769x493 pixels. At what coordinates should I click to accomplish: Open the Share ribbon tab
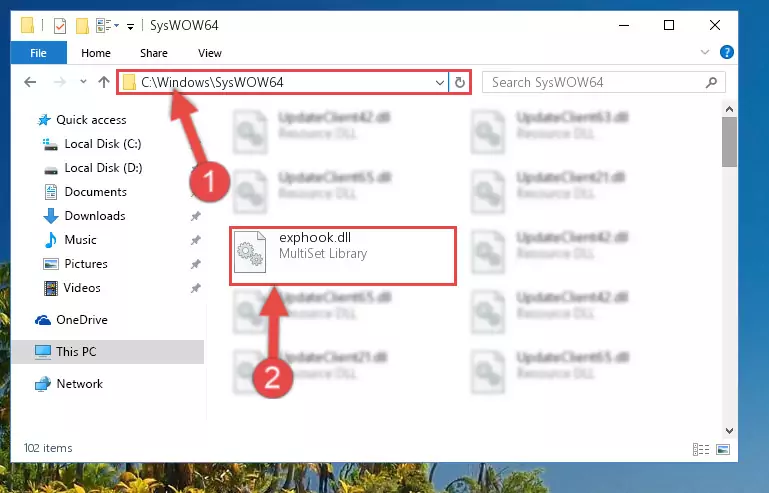[154, 53]
